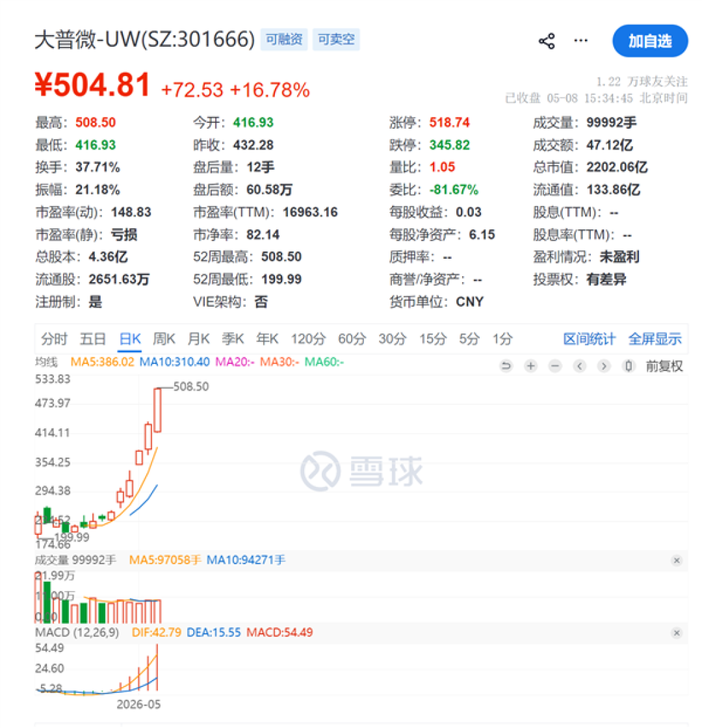Click the 可融资 tag

coord(283,39)
